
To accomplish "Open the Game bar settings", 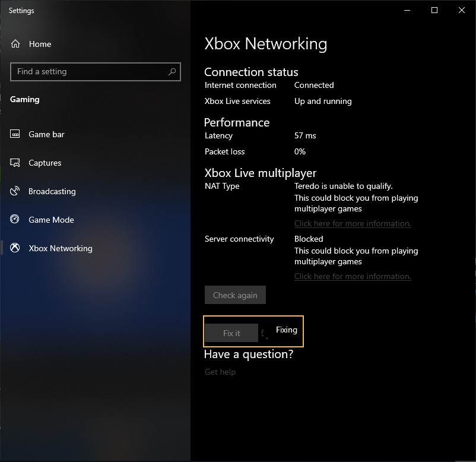I will click(x=96, y=134).
